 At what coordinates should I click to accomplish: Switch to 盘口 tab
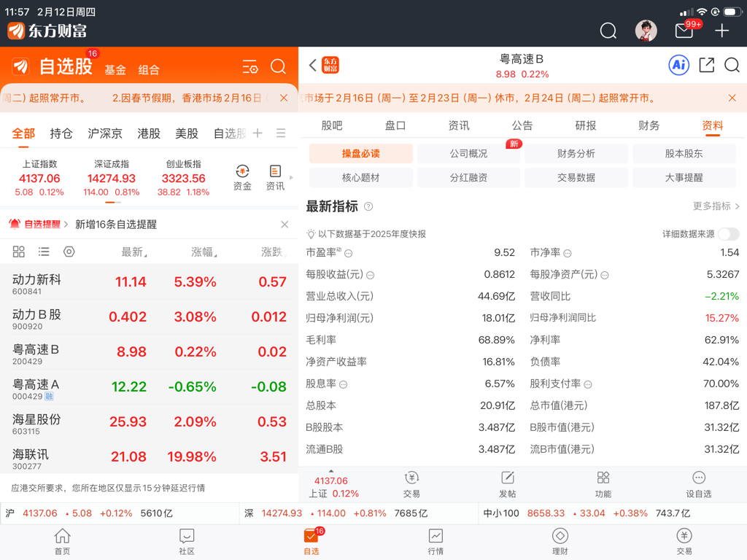tap(395, 125)
